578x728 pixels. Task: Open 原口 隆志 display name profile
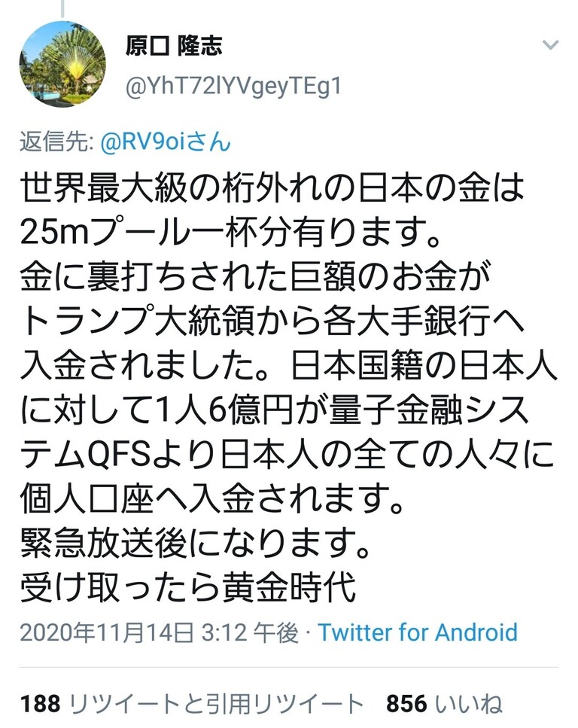[x=174, y=46]
